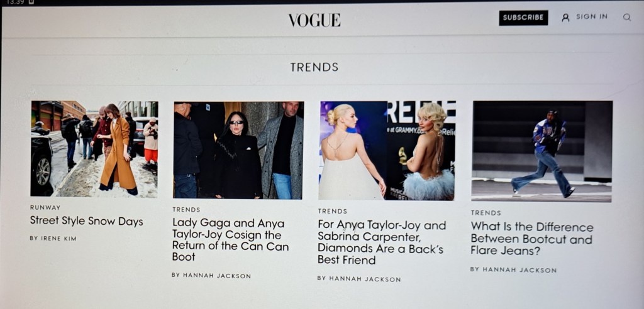
Task: Open the search magnifier icon
Action: [626, 17]
